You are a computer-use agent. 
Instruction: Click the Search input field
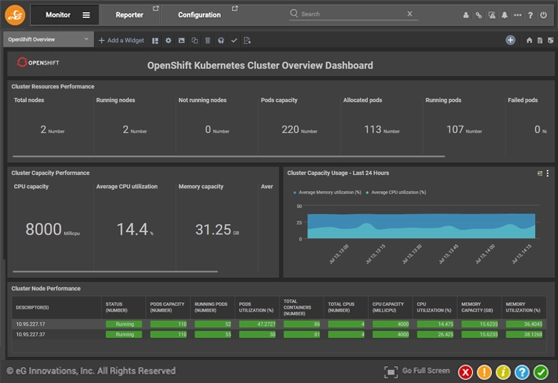[x=352, y=14]
